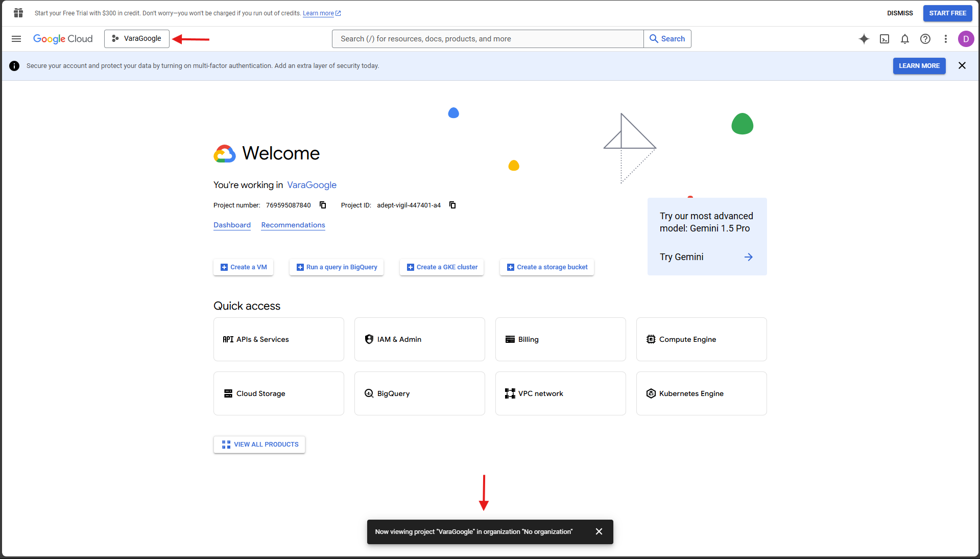Open the BigQuery quick access card
The height and width of the screenshot is (559, 980).
pyautogui.click(x=420, y=393)
